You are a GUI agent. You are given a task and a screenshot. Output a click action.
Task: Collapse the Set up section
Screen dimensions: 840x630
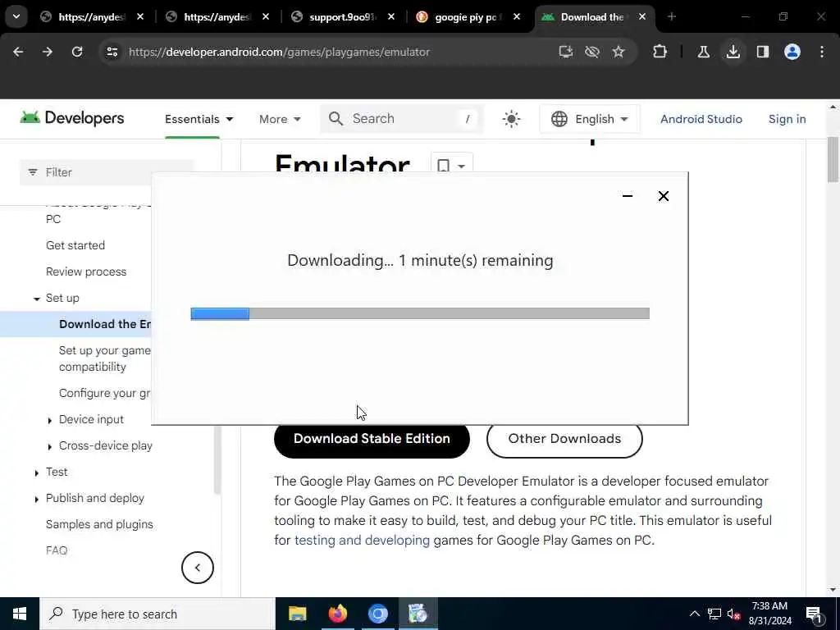tap(36, 299)
